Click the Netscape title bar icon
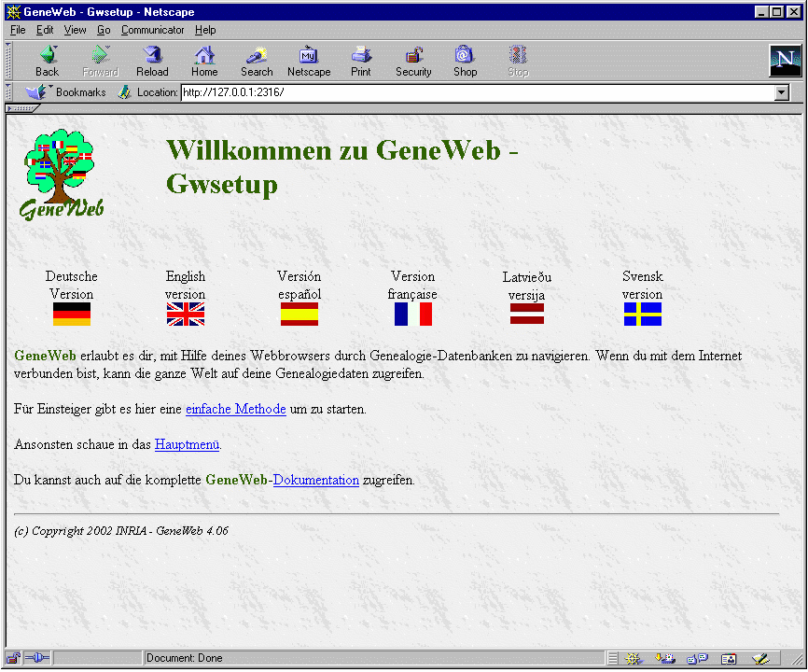Screen dimensions: 808x672 [x=13, y=11]
